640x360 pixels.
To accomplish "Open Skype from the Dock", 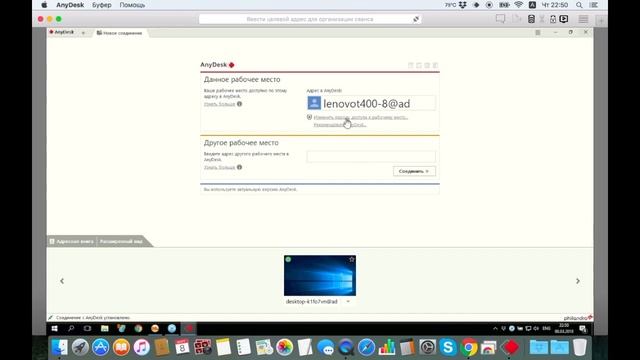I will pos(448,347).
